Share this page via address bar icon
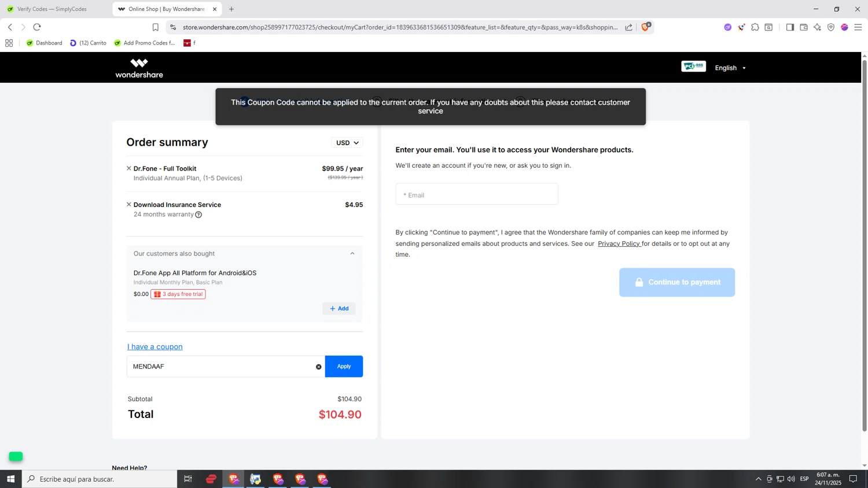Viewport: 868px width, 488px height. click(628, 27)
